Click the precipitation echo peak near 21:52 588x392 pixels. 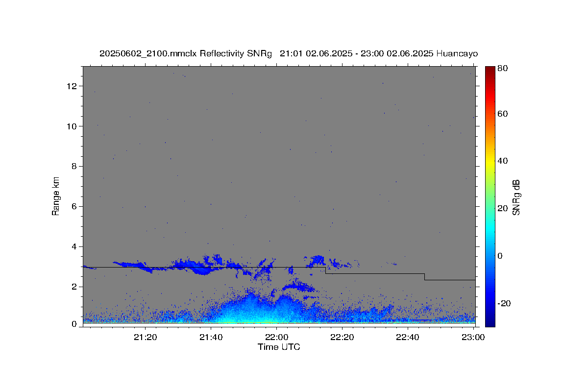point(251,296)
